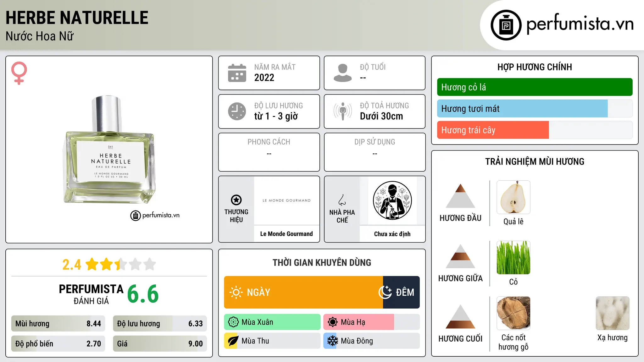Click the perfumista.vn bottle logo icon
The width and height of the screenshot is (644, 362).
[506, 25]
